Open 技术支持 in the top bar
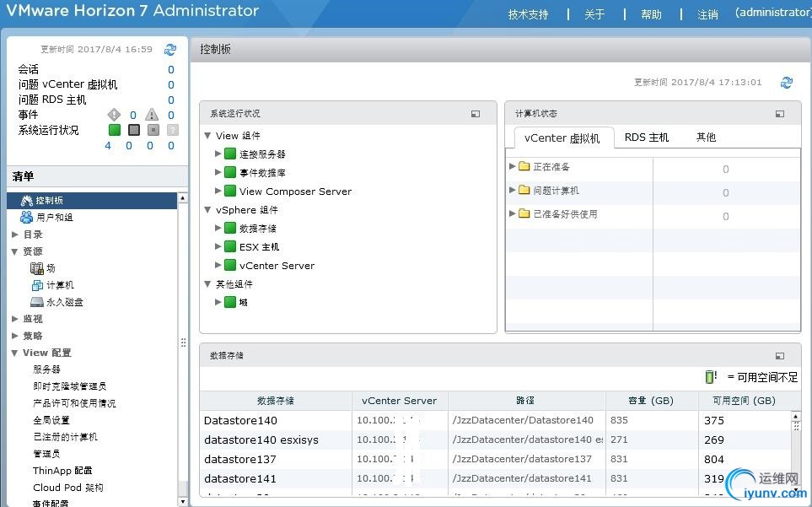 [528, 14]
